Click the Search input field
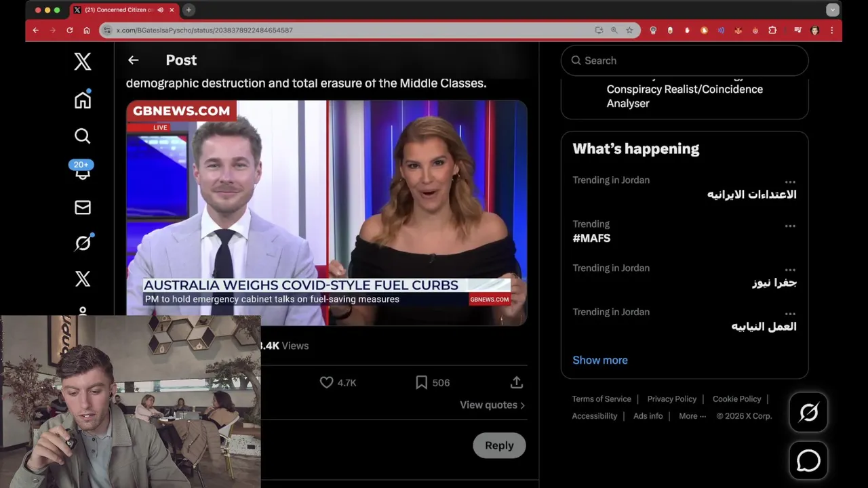The width and height of the screenshot is (868, 488). click(x=684, y=60)
